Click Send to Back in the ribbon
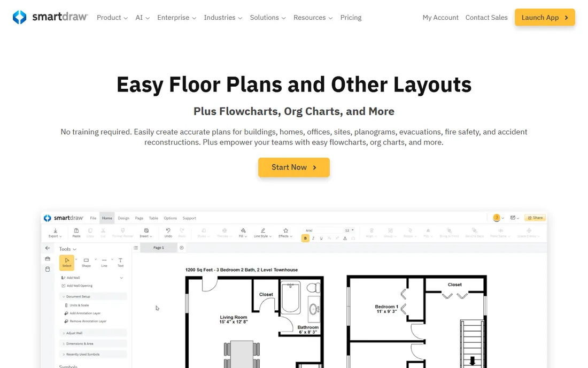 pyautogui.click(x=474, y=233)
